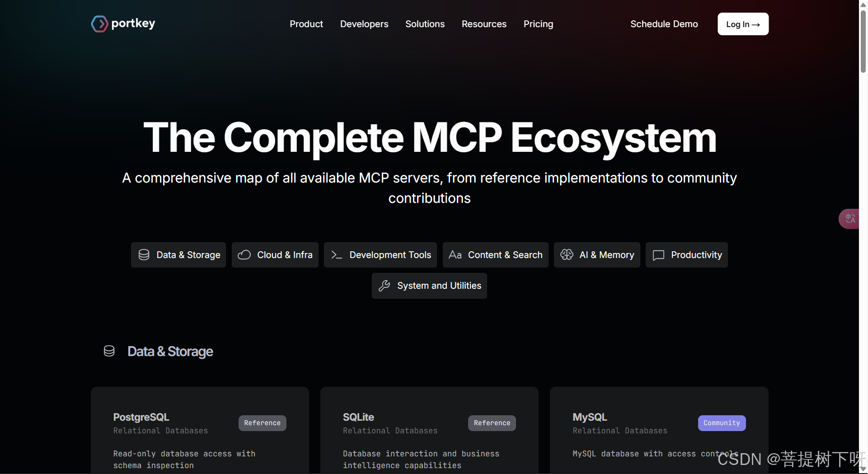Click the Reference badge on PostgreSQL card

click(263, 423)
